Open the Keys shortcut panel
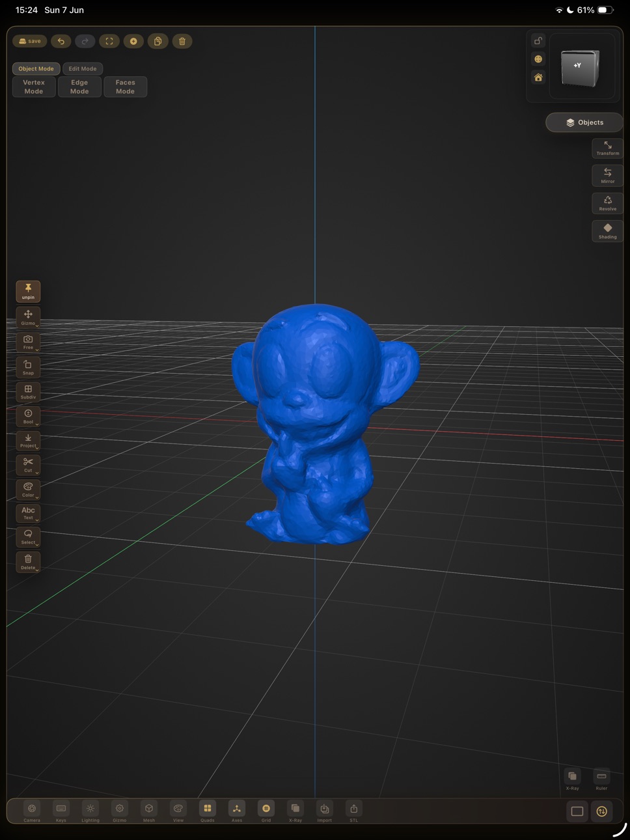The height and width of the screenshot is (840, 630). [x=61, y=811]
